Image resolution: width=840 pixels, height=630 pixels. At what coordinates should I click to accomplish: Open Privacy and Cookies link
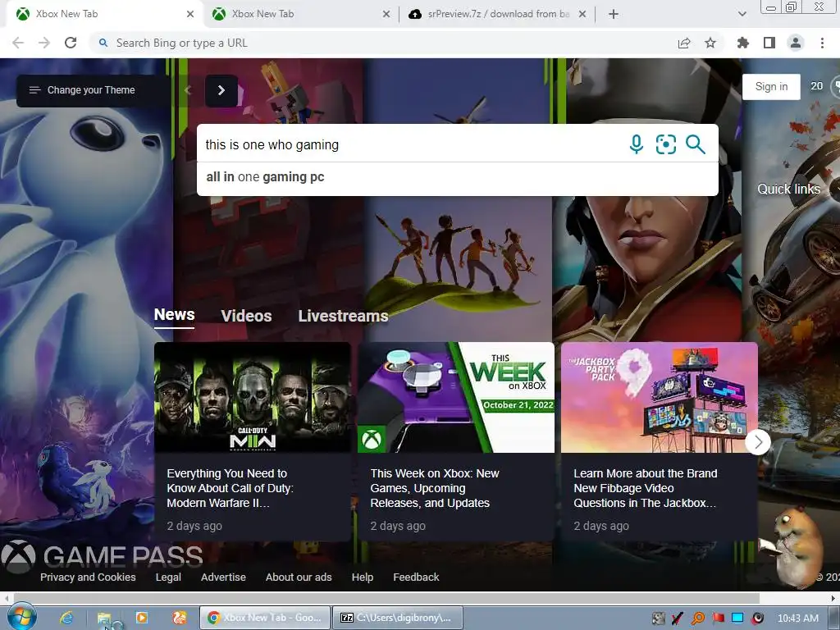click(88, 577)
